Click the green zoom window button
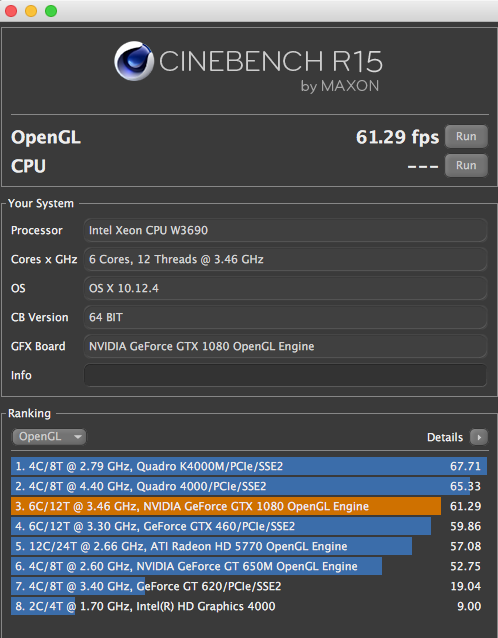Screen dimensions: 498x638 pos(51,11)
